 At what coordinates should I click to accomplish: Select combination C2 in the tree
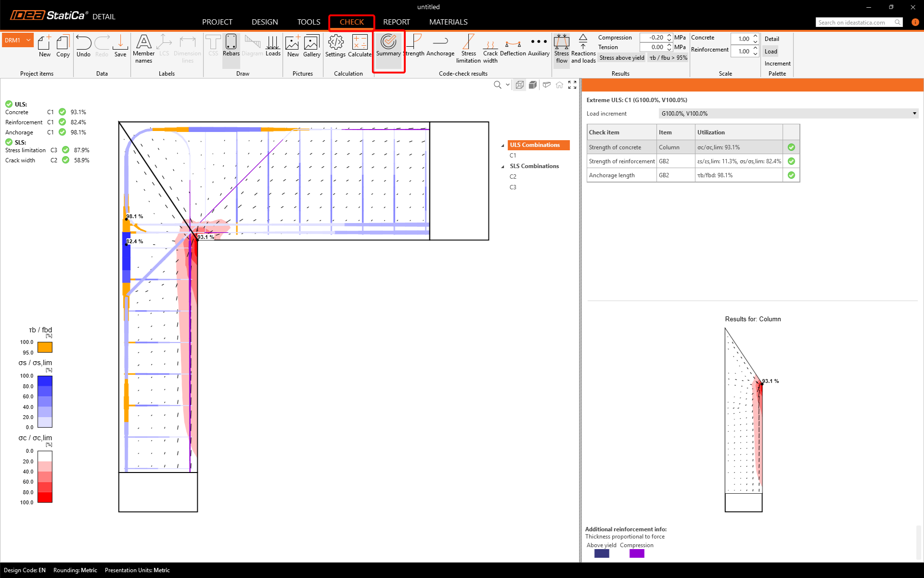pos(513,177)
